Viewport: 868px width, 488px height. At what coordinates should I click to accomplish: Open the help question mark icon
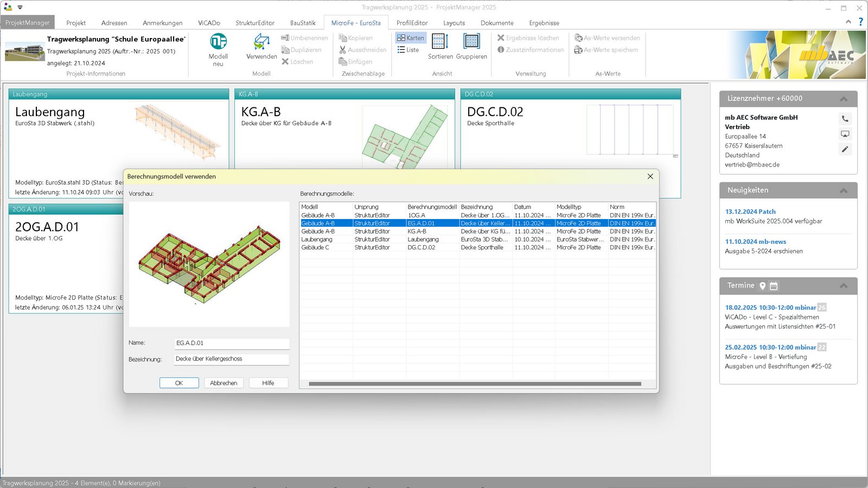click(860, 22)
